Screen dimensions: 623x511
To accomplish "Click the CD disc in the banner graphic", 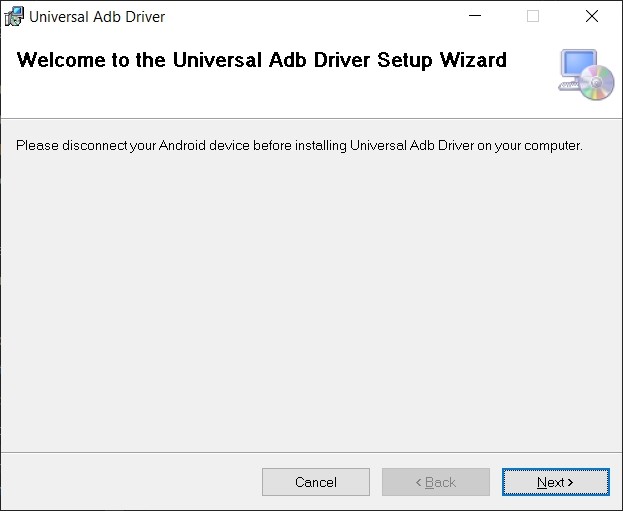I will click(597, 82).
